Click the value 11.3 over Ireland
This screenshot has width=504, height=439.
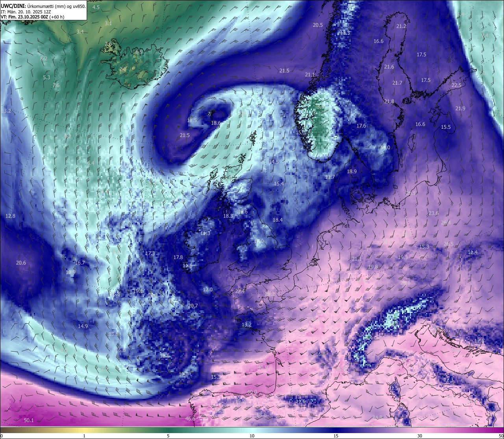[205, 233]
